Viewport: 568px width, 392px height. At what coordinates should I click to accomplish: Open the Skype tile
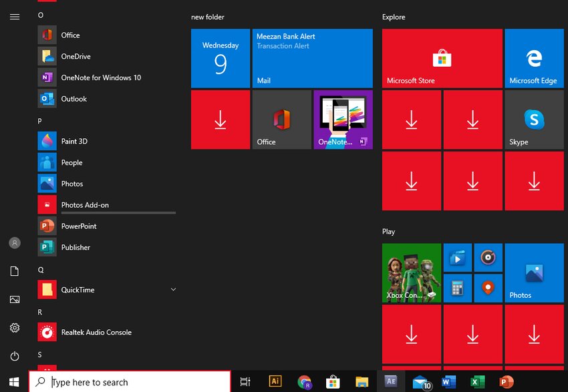[535, 120]
